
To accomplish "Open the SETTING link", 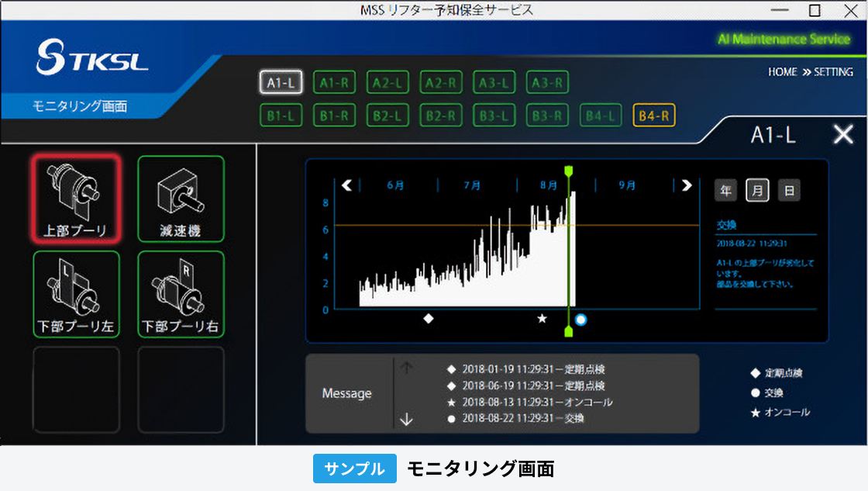I will pos(833,71).
